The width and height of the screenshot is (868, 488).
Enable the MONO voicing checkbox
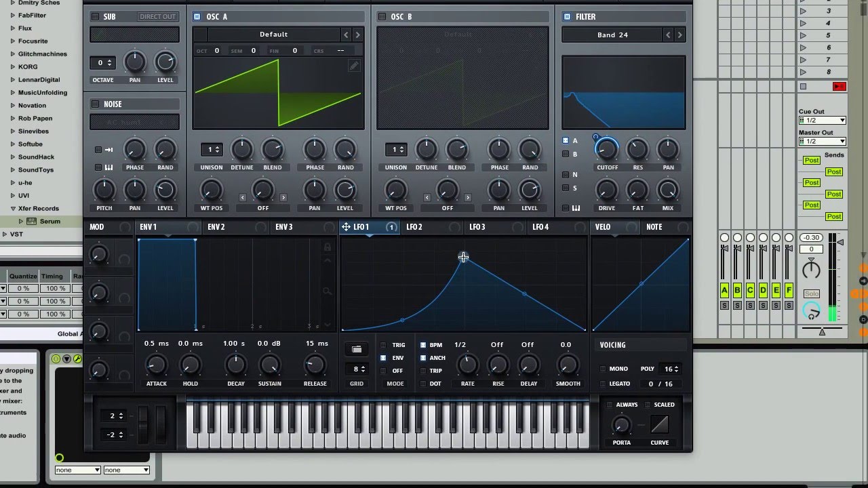pyautogui.click(x=603, y=369)
